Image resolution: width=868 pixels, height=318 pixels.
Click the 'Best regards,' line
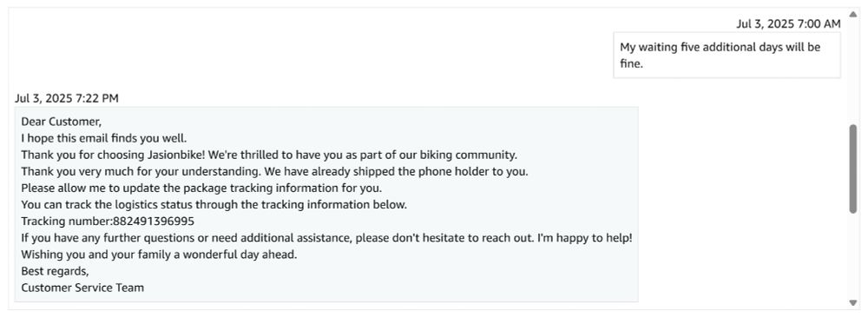pyautogui.click(x=55, y=271)
